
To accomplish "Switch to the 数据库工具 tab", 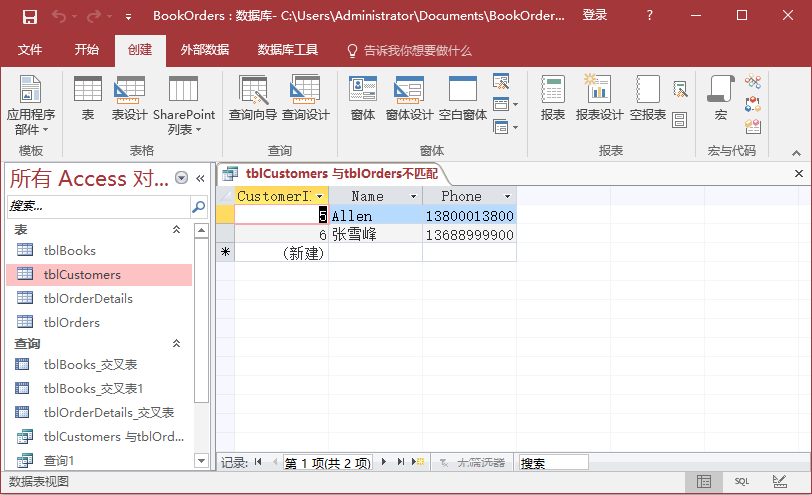I will coord(287,50).
